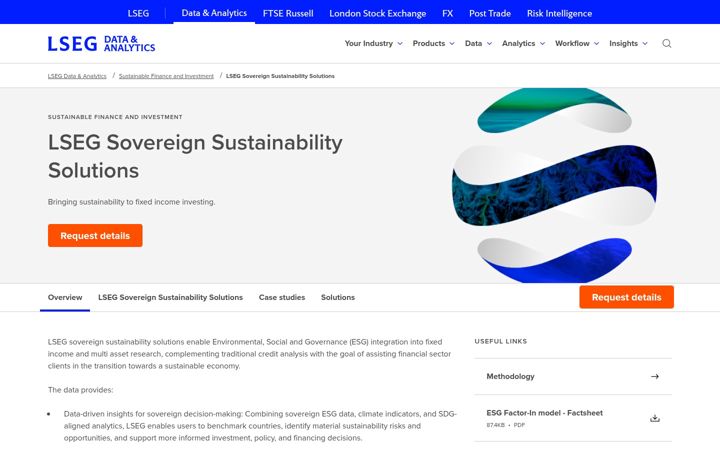Select the Overview tab
720x450 pixels.
pos(65,298)
